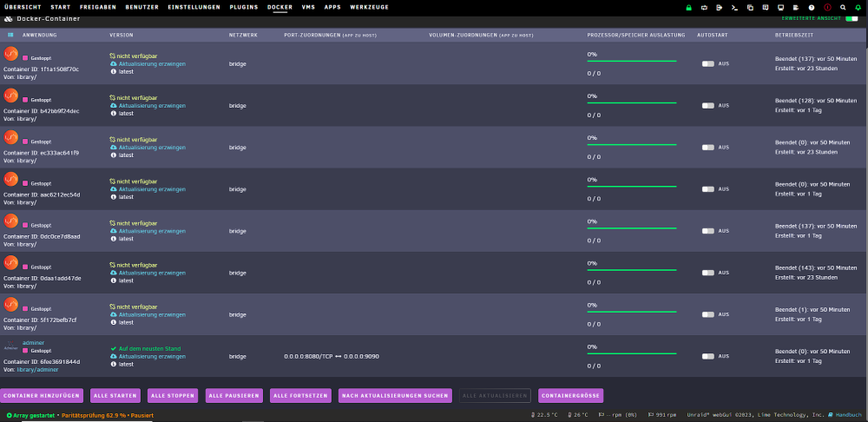The width and height of the screenshot is (868, 422).
Task: Open the Werkzeuge tab
Action: pos(369,7)
